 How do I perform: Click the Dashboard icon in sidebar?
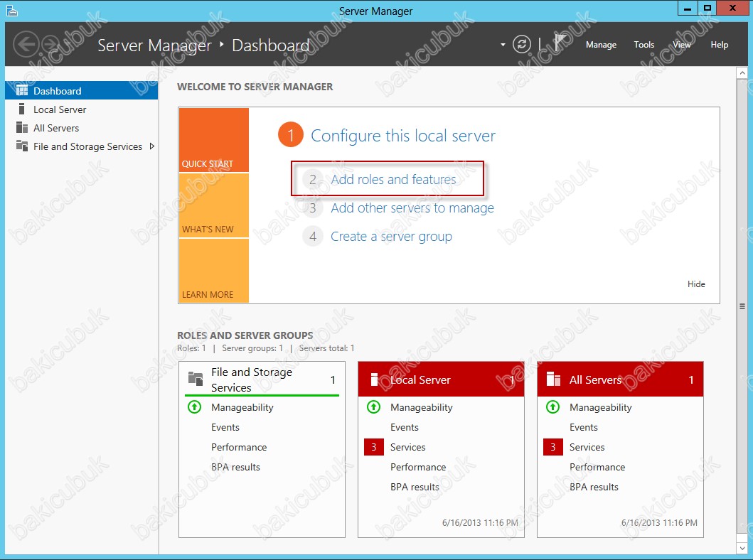(21, 90)
